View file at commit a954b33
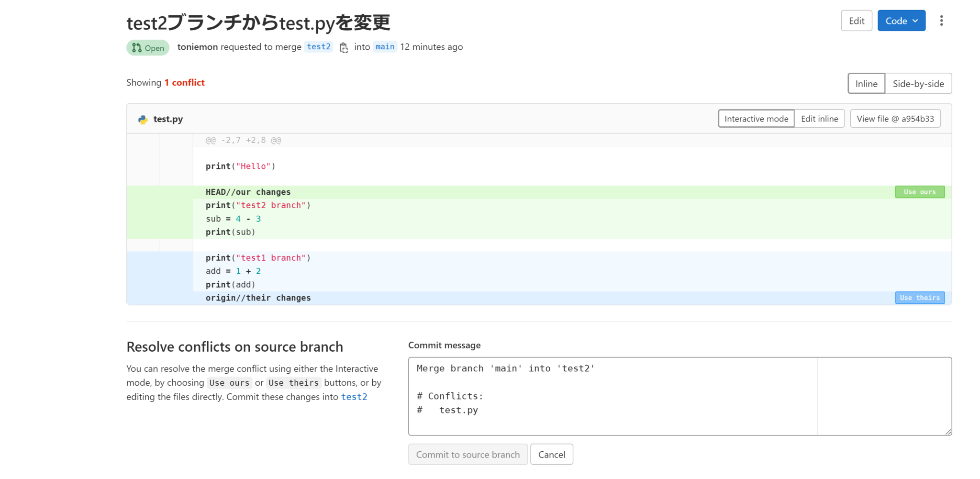Screen dimensions: 980x479 [x=895, y=118]
